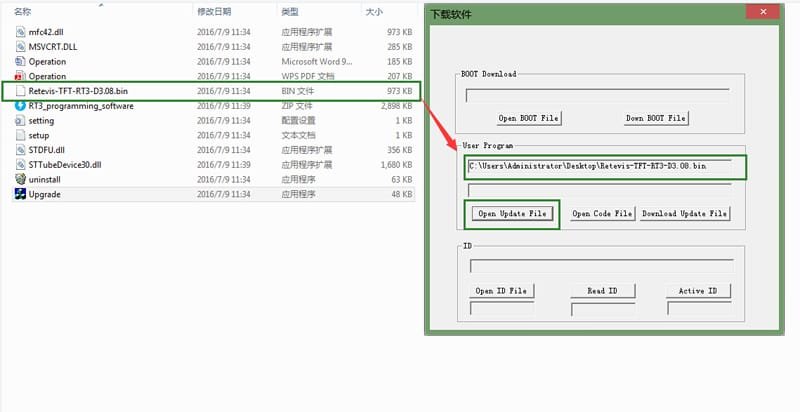Click the 下载软件 window title
The image size is (800, 412).
click(x=451, y=14)
